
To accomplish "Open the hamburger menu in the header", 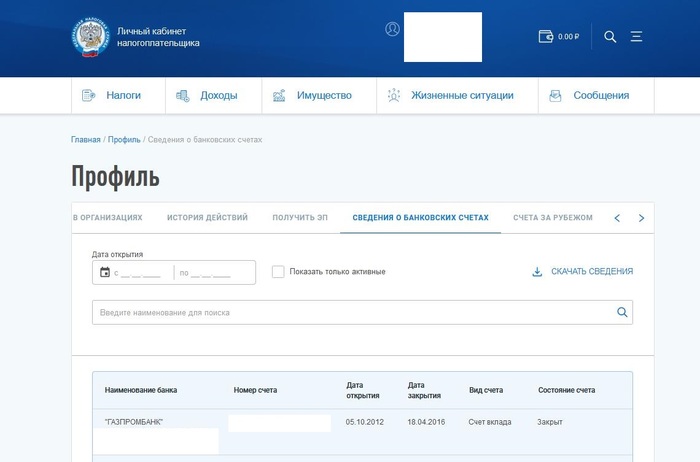I will 636,37.
